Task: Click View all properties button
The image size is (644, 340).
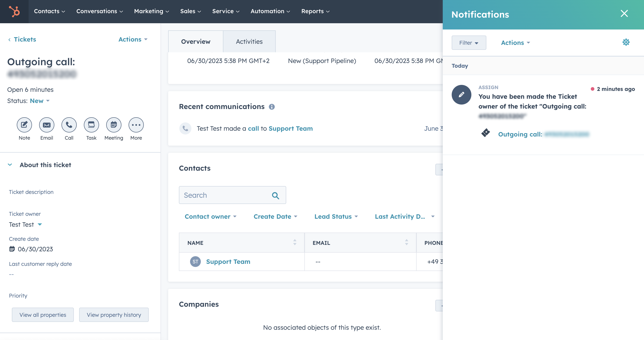Action: [43, 315]
